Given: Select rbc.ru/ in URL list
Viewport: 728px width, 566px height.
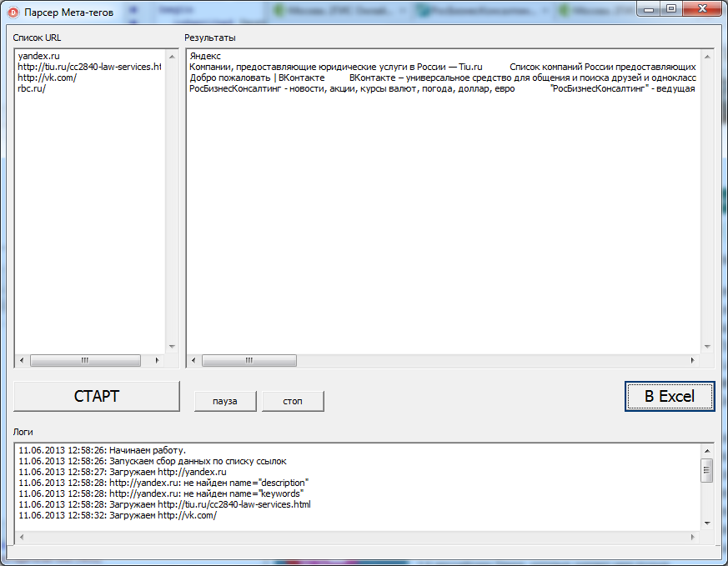Looking at the screenshot, I should click(x=32, y=88).
